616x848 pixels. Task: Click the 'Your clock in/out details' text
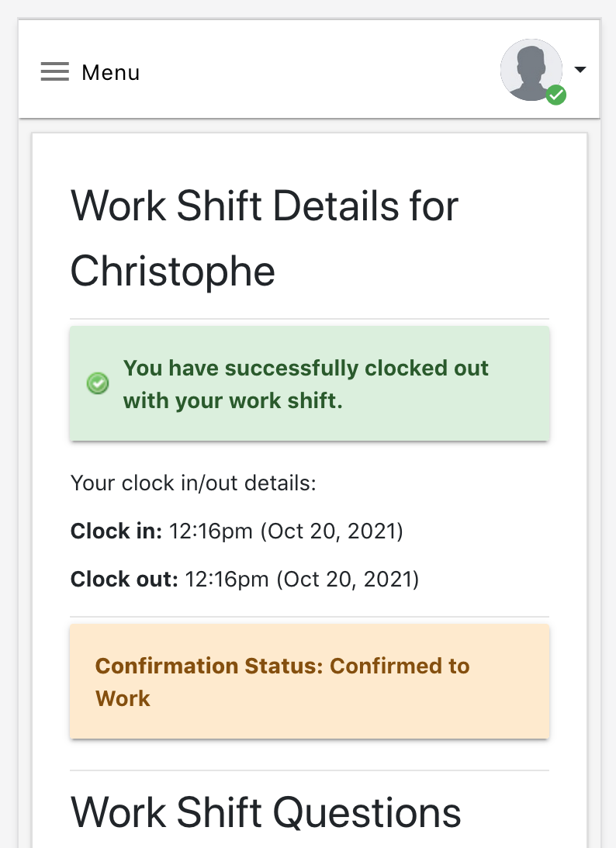pos(194,483)
